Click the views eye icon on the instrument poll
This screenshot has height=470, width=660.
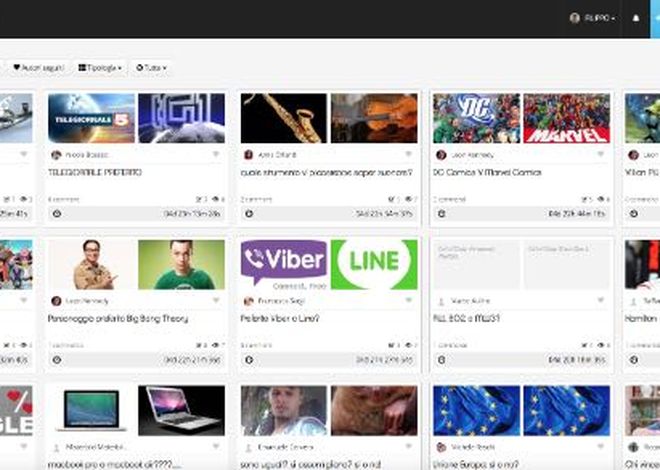(x=408, y=199)
